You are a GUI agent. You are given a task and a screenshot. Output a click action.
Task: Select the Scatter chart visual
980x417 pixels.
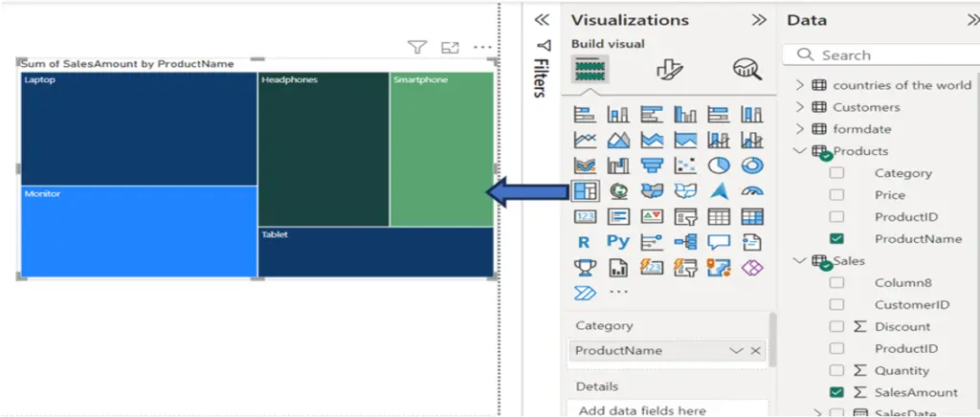[x=685, y=165]
